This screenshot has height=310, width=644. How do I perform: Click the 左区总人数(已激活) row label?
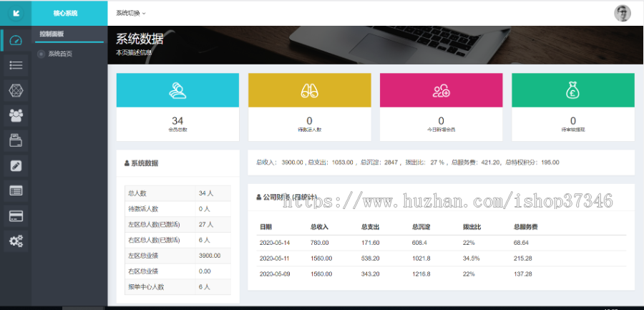coord(154,225)
